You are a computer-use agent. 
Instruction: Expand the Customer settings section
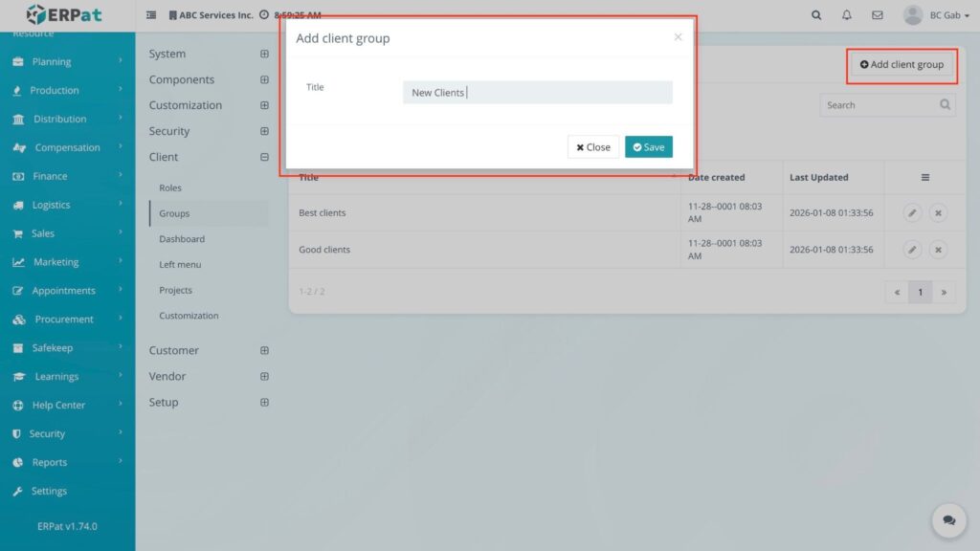264,350
